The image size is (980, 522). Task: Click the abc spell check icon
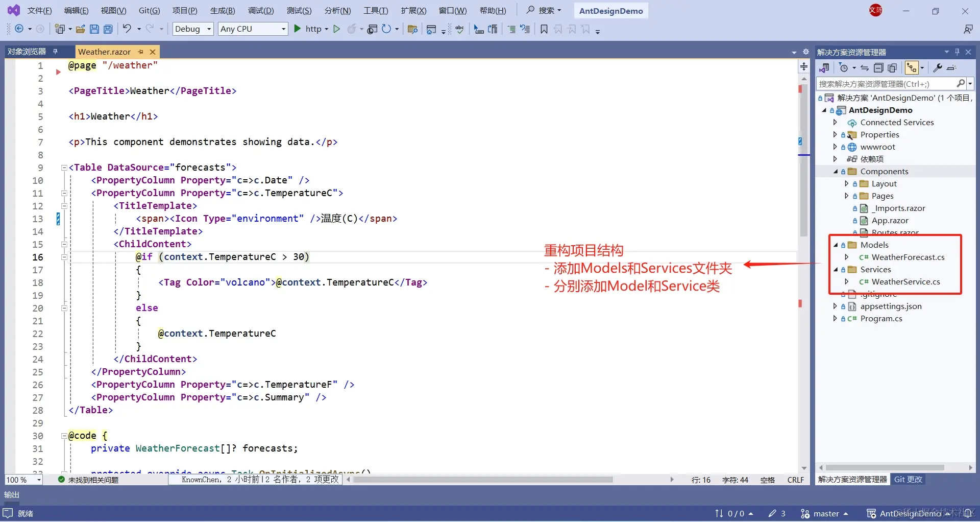(460, 29)
